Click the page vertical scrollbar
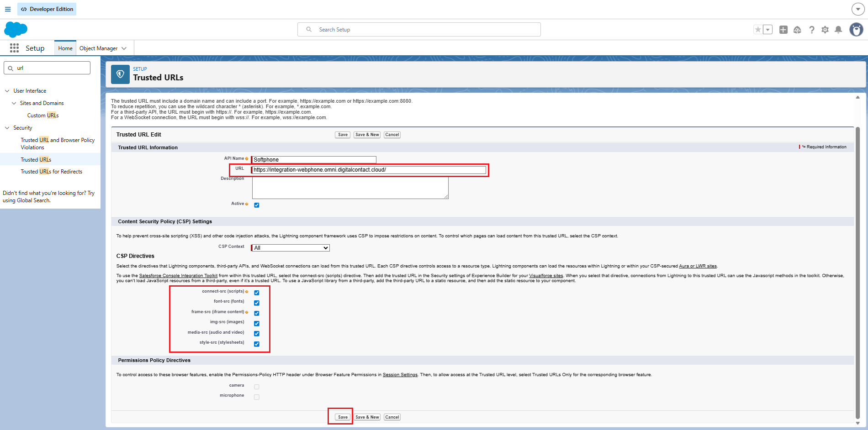 point(857,273)
